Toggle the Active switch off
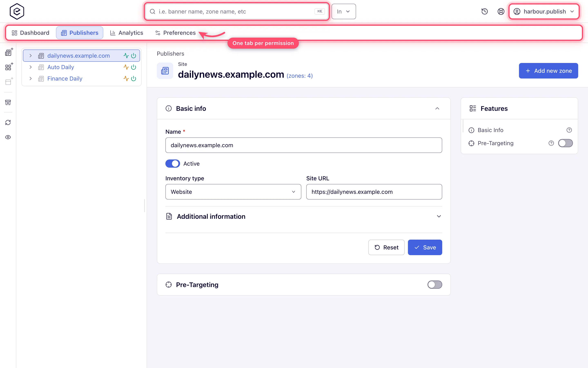 [x=173, y=164]
